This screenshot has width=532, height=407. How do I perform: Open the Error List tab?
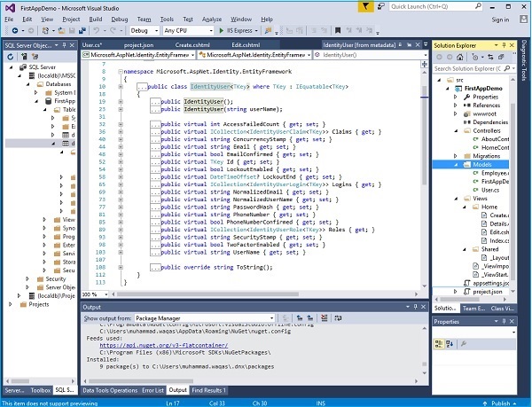tap(153, 389)
